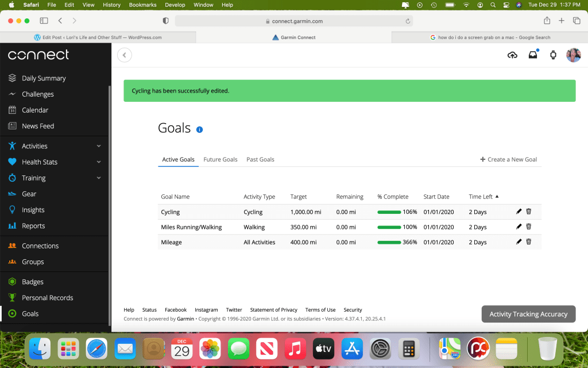Click Create a New Goal

coord(509,159)
